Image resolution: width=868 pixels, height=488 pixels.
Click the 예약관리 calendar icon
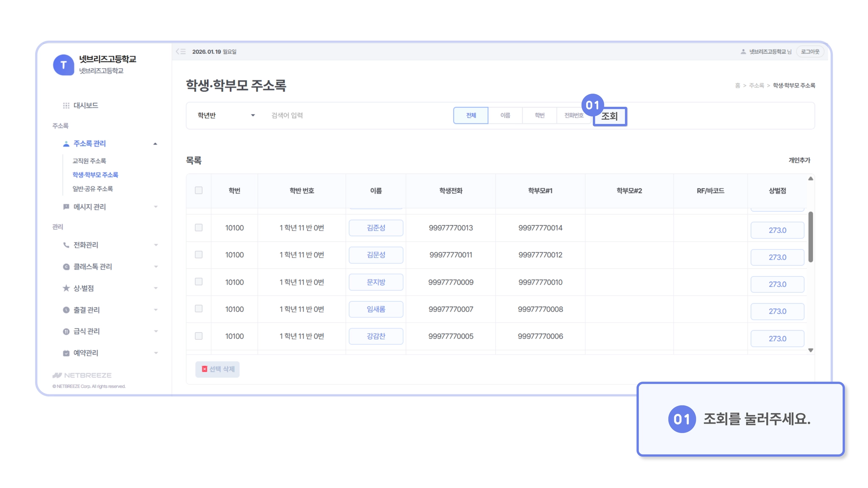tap(66, 353)
